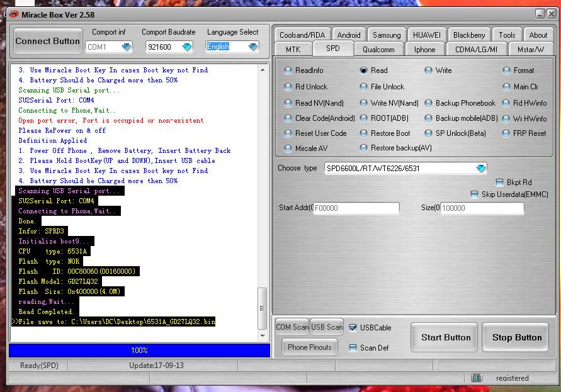
Task: Open the Qualcomm tab
Action: (x=378, y=49)
